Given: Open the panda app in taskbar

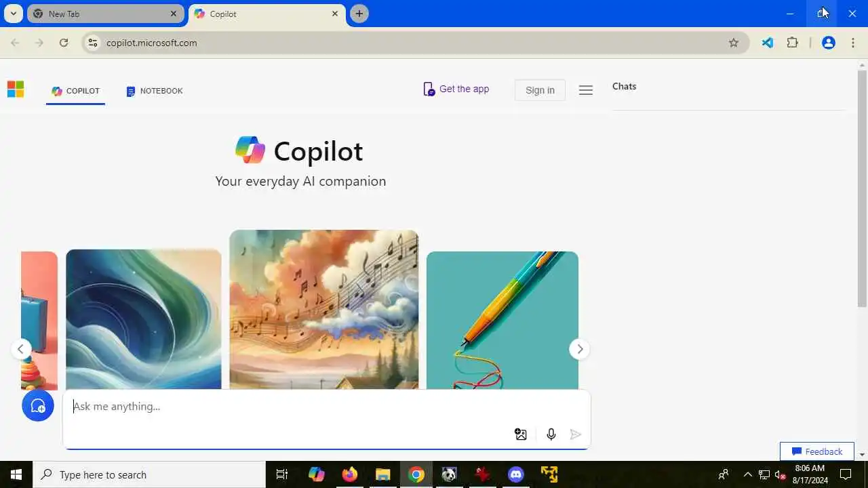Looking at the screenshot, I should click(x=450, y=474).
